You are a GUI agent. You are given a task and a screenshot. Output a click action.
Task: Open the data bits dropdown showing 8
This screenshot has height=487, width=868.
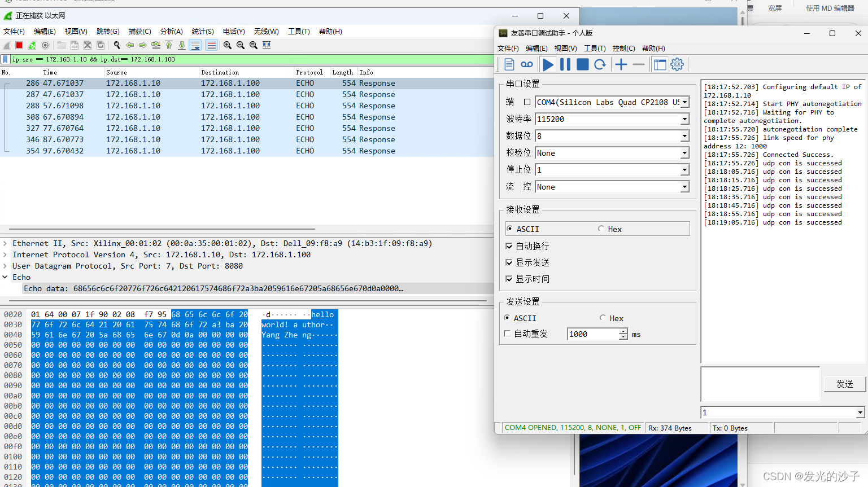(684, 136)
